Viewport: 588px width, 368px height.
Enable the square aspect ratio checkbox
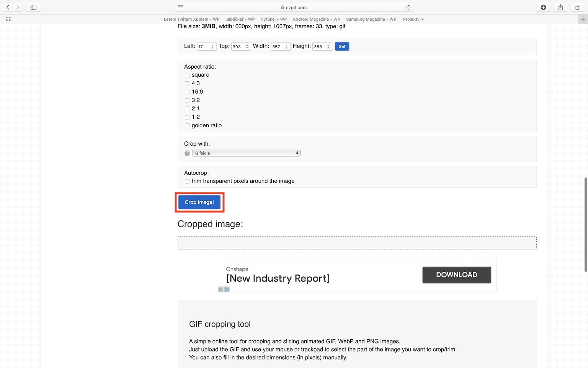tap(187, 75)
